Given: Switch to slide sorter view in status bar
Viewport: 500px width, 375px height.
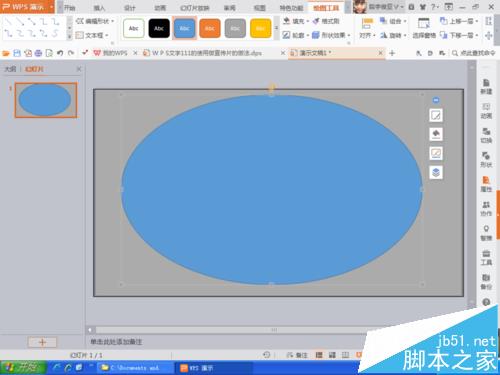Looking at the screenshot, I should pos(332,355).
